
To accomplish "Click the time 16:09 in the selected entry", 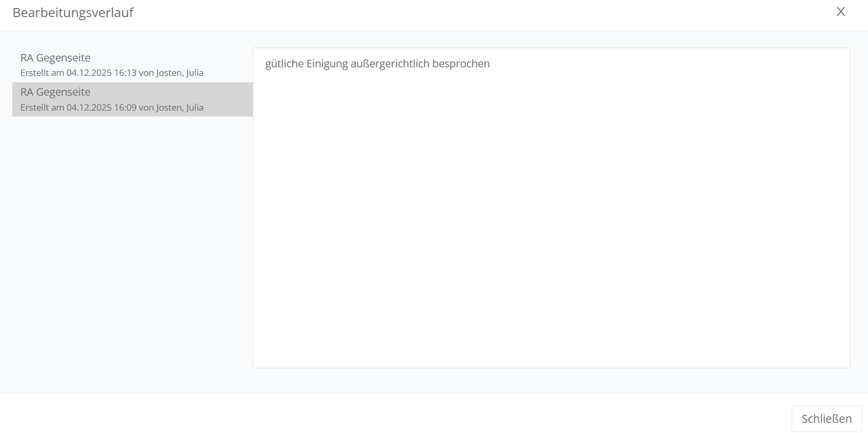I will (x=125, y=107).
